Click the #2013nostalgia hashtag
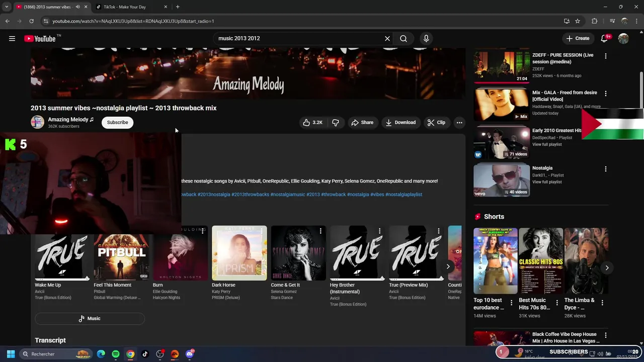Viewport: 644px width, 362px height. point(214,195)
